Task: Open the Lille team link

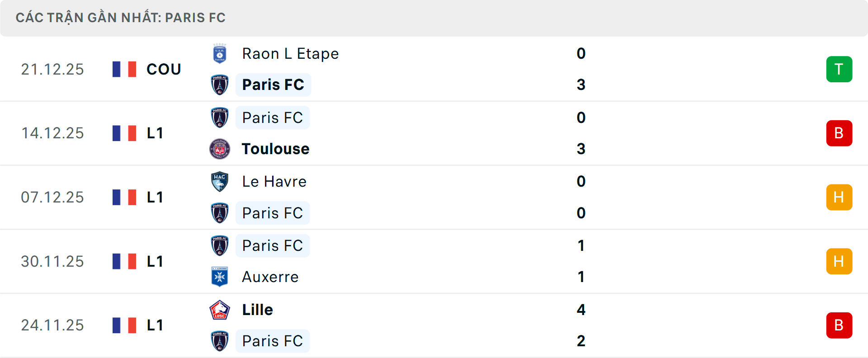Action: (x=257, y=310)
